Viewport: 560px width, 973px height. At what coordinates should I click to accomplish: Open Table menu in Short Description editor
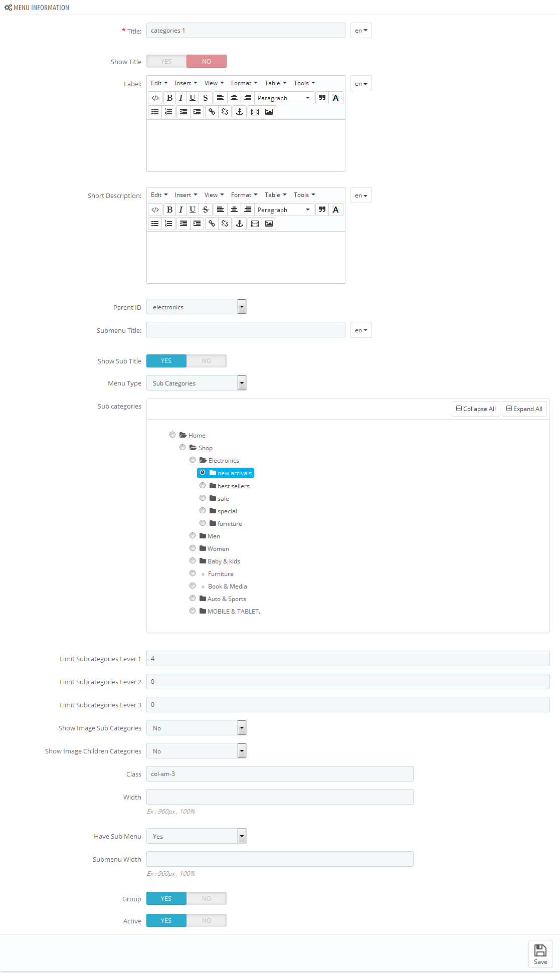[x=276, y=195]
